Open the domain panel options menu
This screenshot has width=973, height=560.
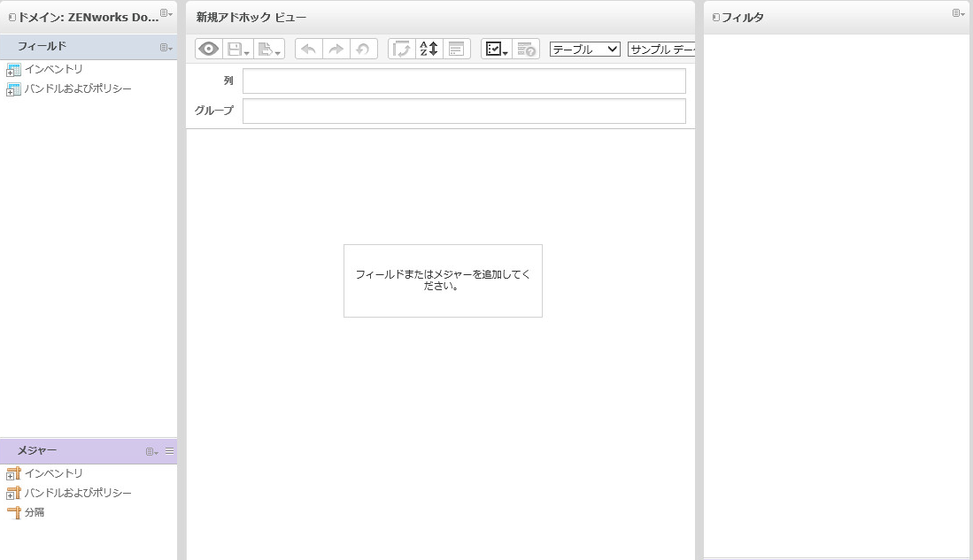pyautogui.click(x=166, y=13)
